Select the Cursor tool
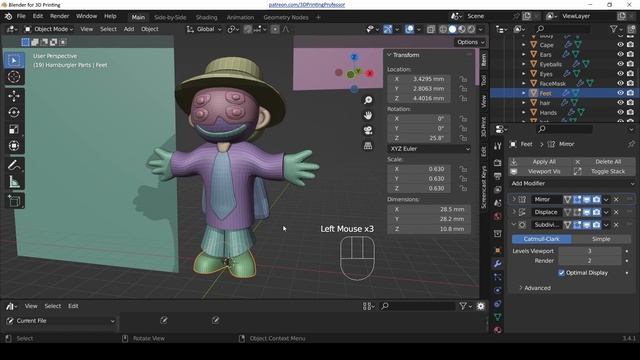Screen dimensions: 640x360 coord(14,76)
